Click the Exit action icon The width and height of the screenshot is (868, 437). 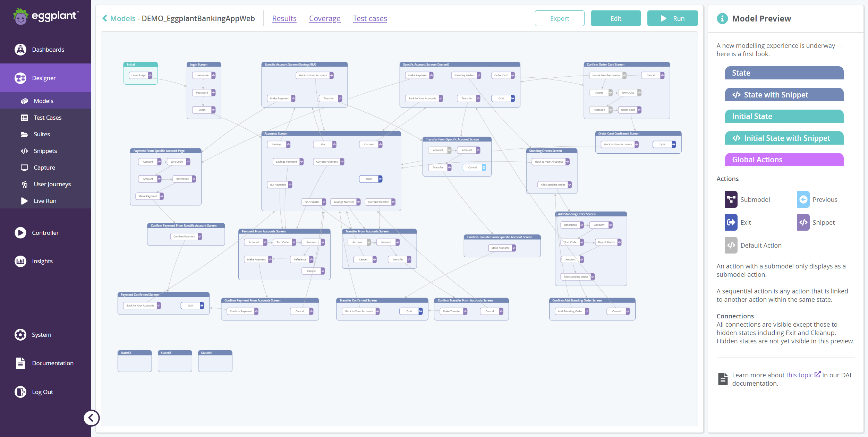coord(731,222)
